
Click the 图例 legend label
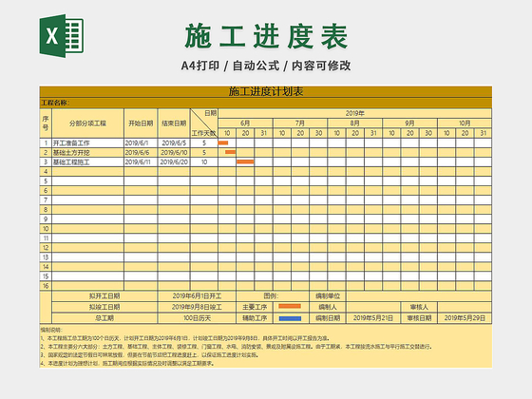pyautogui.click(x=273, y=295)
